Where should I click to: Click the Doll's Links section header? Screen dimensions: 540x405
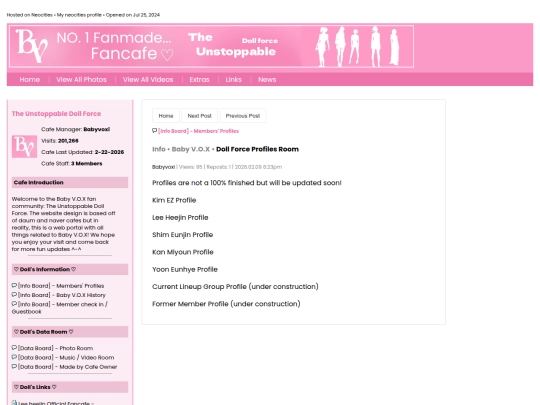[70, 387]
